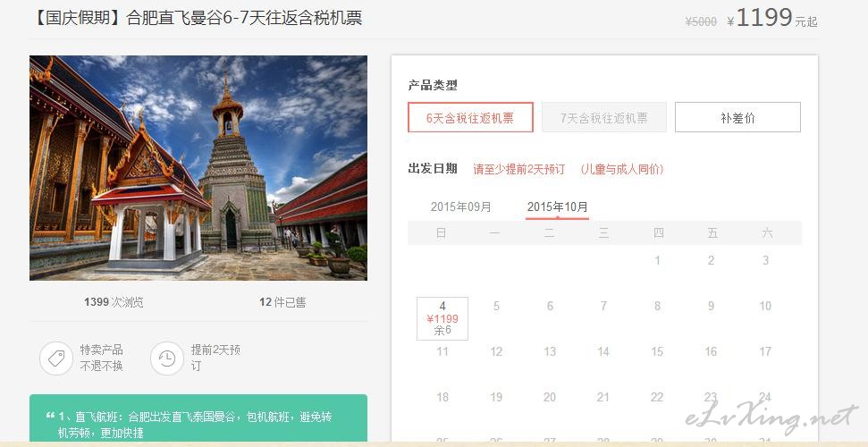
Task: Click the 日 weekday column header
Action: pos(442,232)
